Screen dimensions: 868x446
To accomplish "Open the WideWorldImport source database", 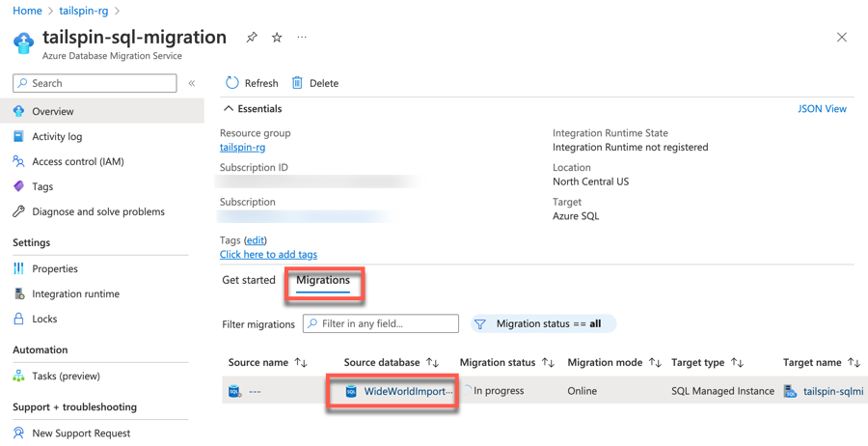I will click(x=407, y=391).
